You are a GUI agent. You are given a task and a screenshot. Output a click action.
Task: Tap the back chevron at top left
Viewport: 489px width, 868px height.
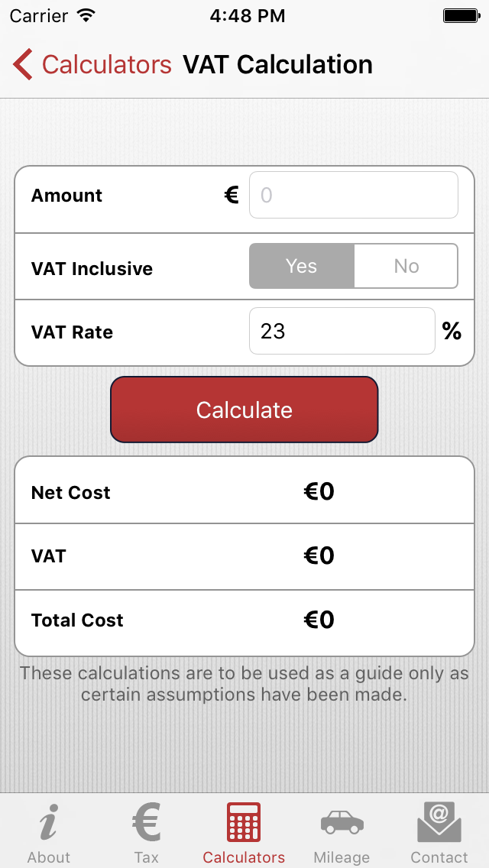pyautogui.click(x=22, y=64)
